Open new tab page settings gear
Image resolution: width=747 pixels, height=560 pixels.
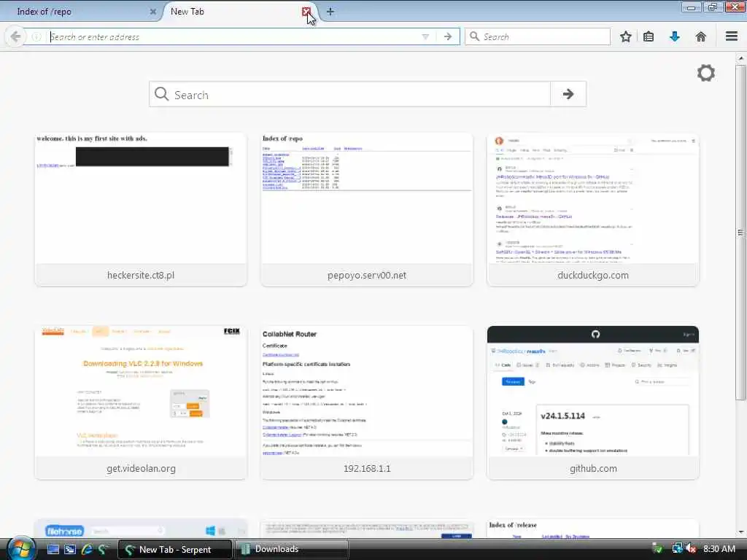click(x=706, y=73)
